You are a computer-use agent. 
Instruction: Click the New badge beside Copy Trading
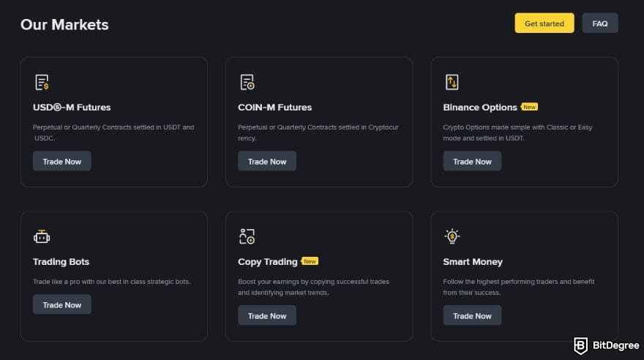tap(310, 261)
